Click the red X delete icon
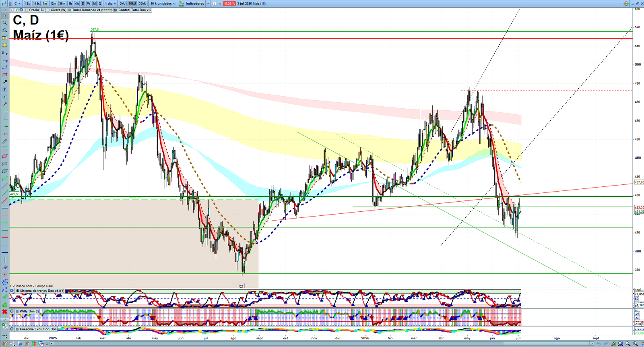The image size is (644, 347). point(5,312)
